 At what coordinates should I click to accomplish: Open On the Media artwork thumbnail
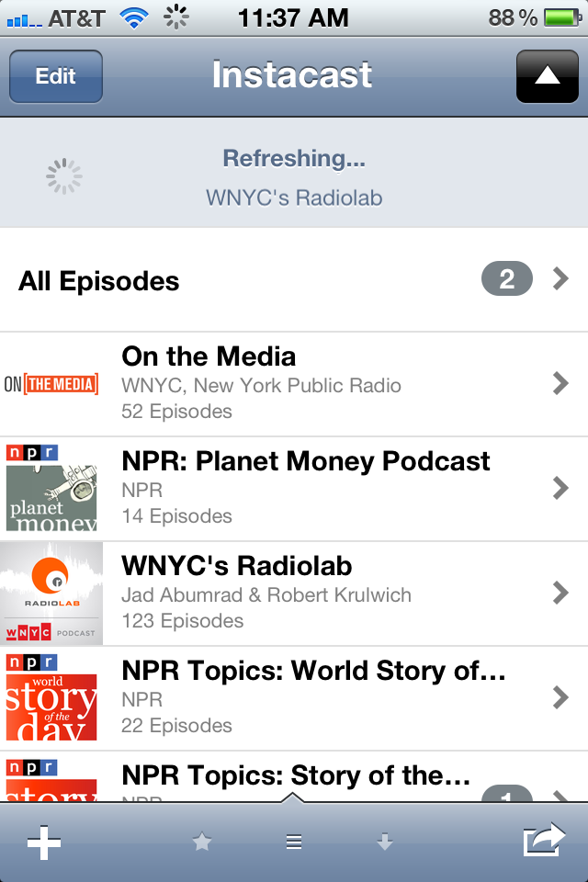pyautogui.click(x=51, y=384)
